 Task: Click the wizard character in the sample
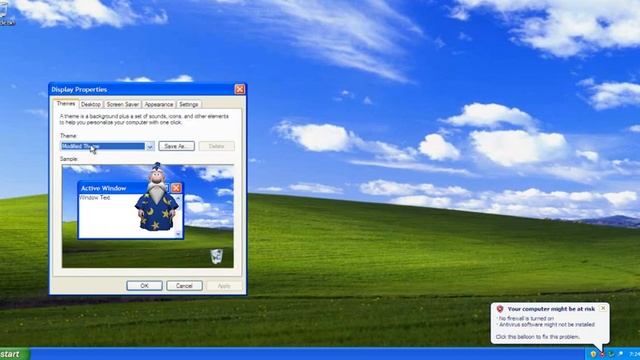157,197
